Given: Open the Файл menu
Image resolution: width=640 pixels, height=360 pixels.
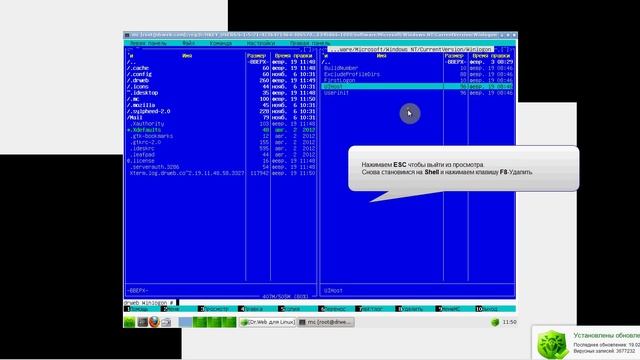Looking at the screenshot, I should point(188,43).
